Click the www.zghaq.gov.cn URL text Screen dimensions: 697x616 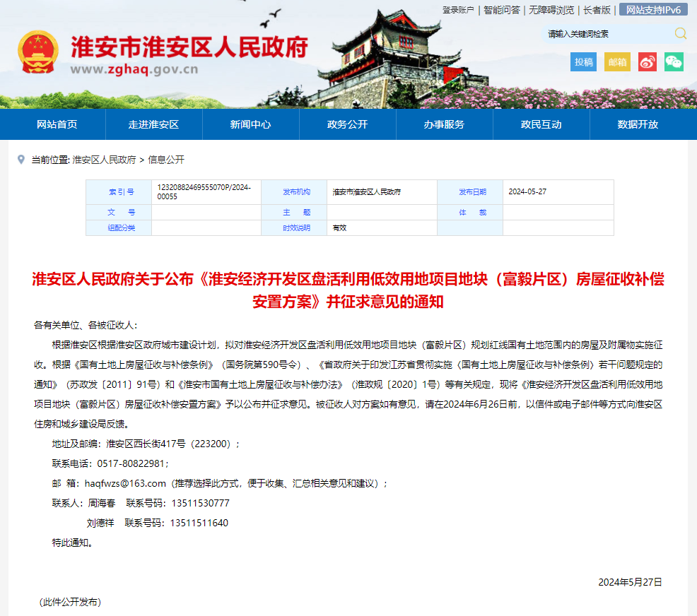[134, 69]
